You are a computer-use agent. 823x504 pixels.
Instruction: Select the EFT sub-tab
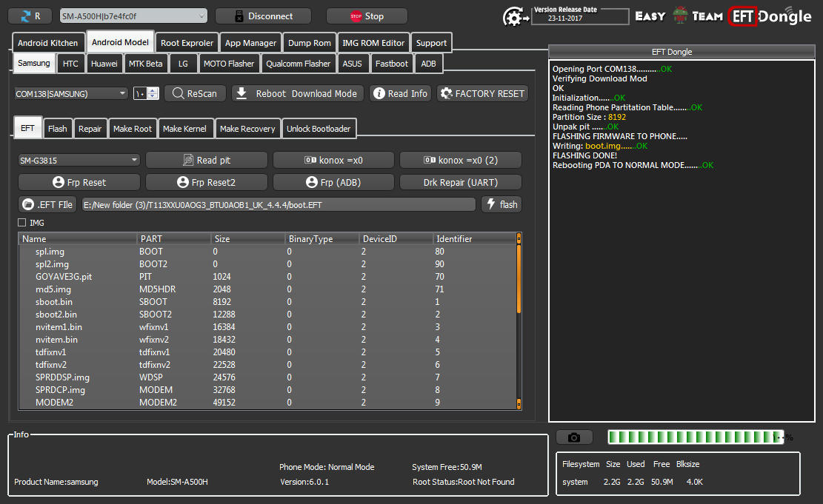tap(28, 128)
